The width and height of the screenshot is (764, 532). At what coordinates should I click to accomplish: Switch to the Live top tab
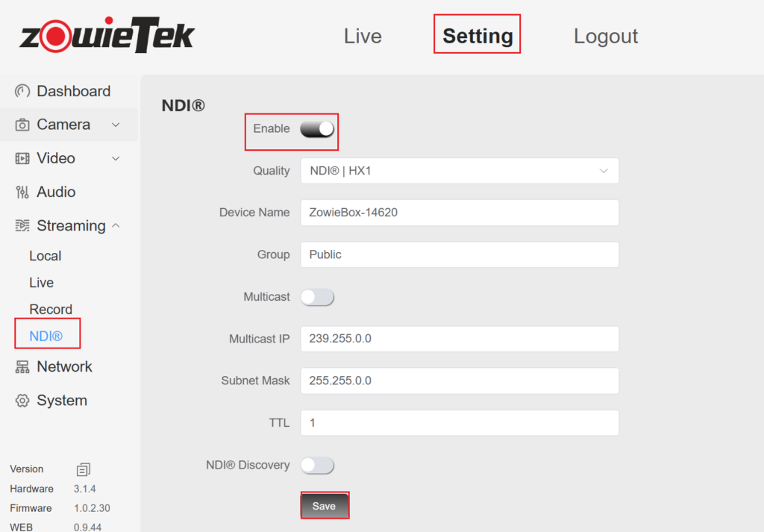363,36
